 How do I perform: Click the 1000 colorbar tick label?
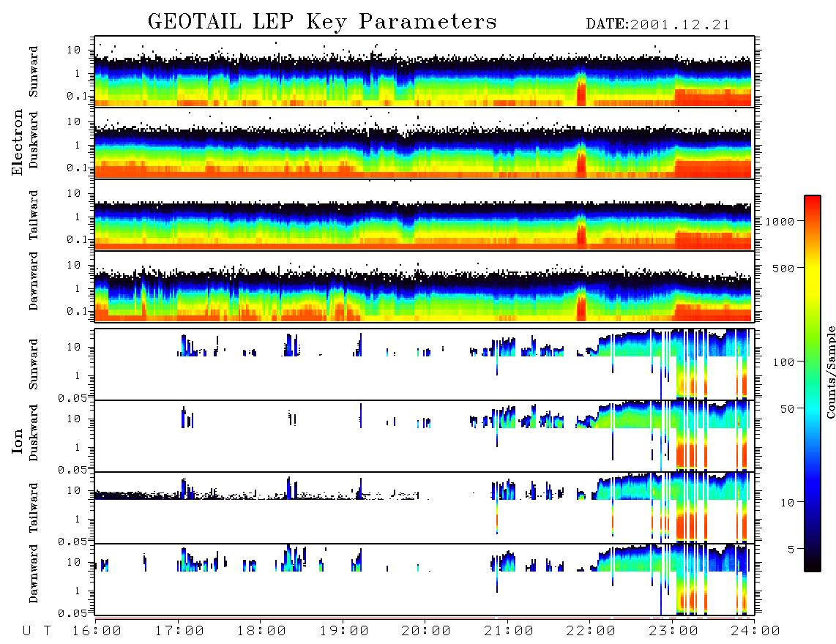point(780,221)
